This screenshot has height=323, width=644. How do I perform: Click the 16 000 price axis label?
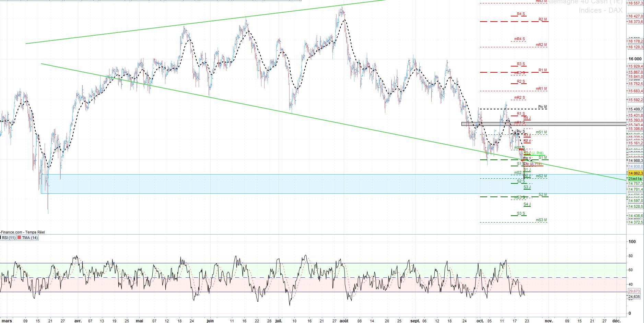pos(635,59)
